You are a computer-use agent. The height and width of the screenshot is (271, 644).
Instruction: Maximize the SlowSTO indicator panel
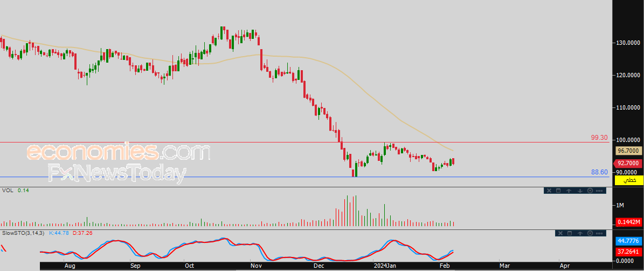[570, 233]
